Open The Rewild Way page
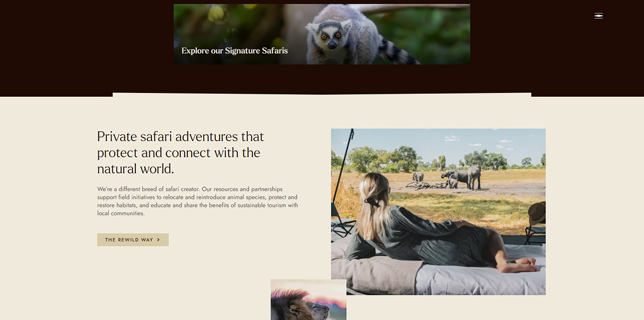The height and width of the screenshot is (320, 644). coord(133,240)
